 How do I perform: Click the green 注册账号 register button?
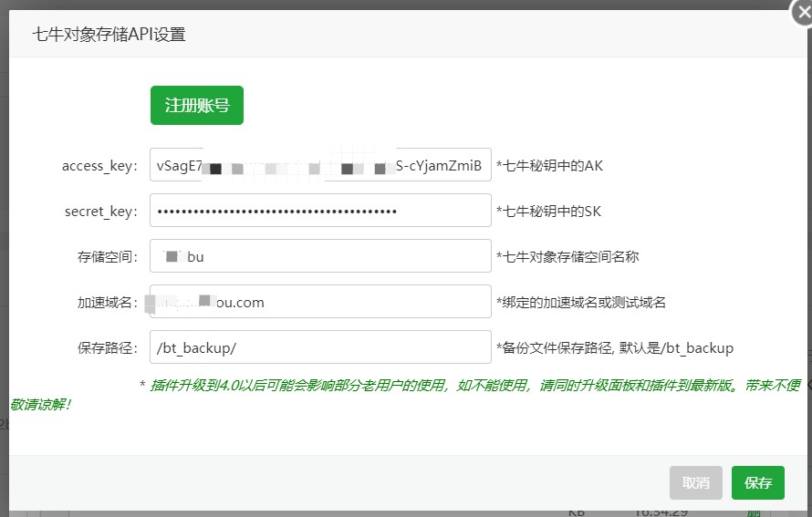(197, 105)
